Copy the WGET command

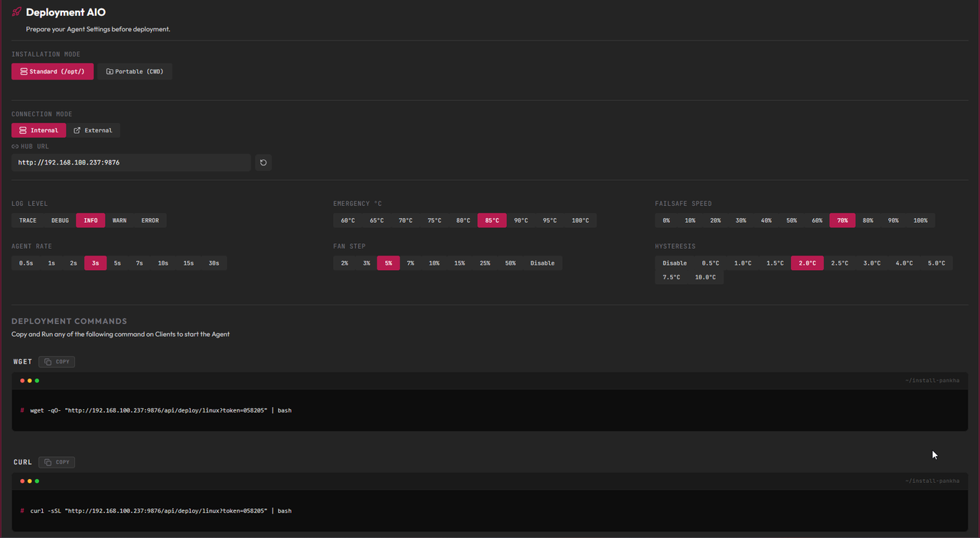(x=57, y=361)
